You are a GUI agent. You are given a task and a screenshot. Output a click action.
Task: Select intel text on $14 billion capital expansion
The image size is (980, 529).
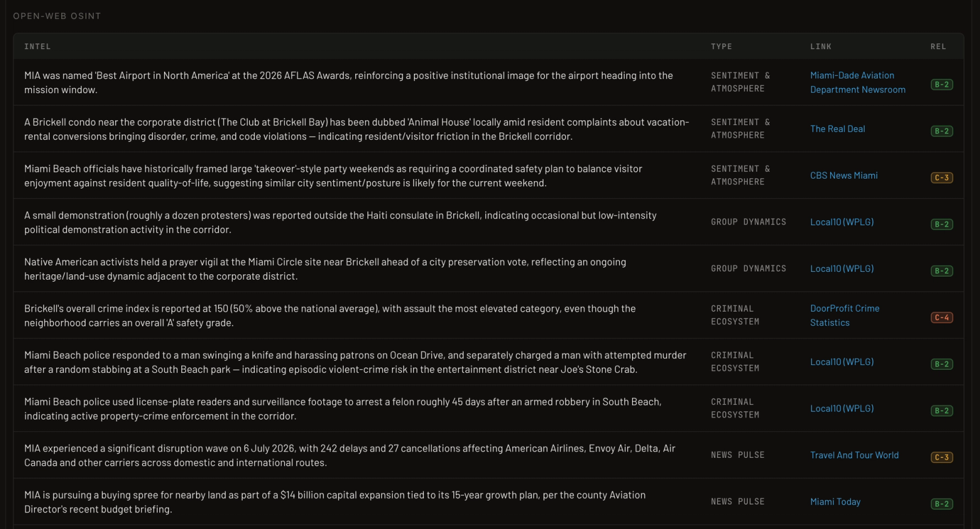(335, 501)
